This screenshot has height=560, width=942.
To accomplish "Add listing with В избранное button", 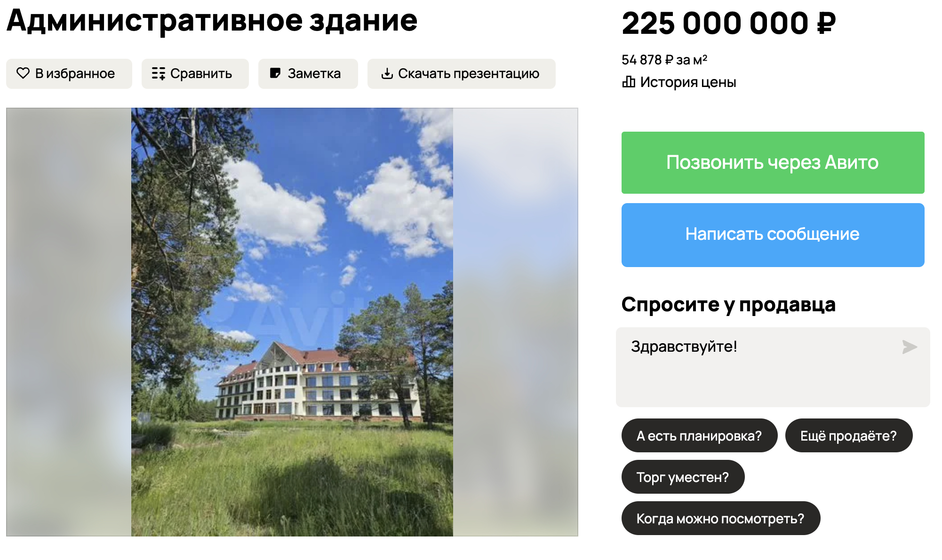I will (x=69, y=74).
